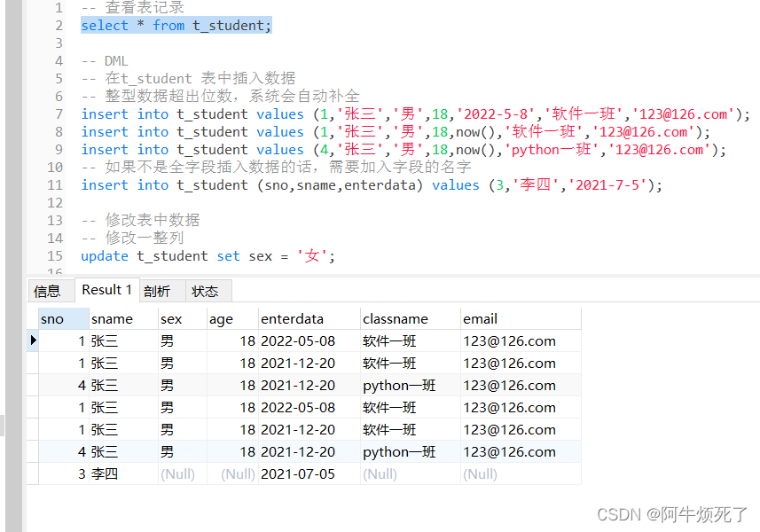Click the insert statement with sno,sname,enterdata fields

tap(372, 184)
